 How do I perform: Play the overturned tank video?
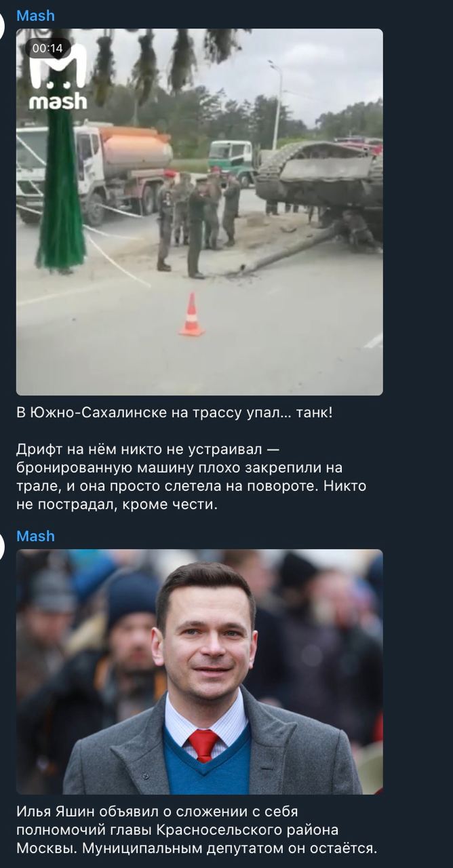(199, 212)
